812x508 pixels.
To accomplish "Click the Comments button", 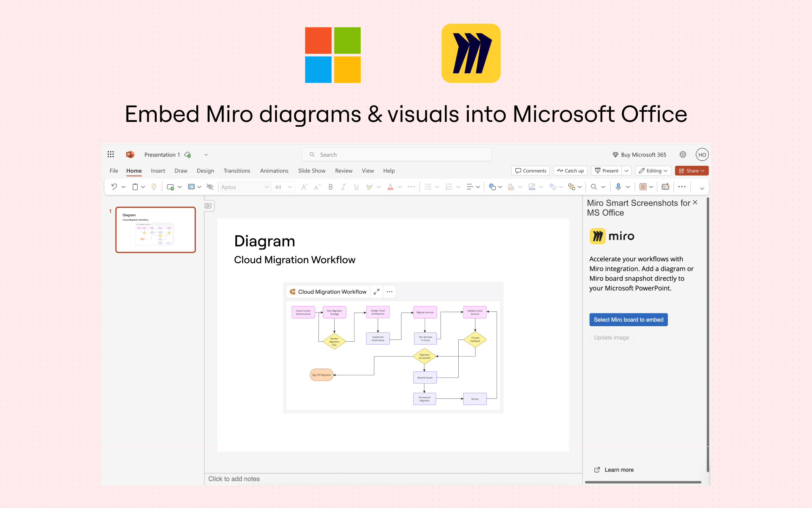I will 530,171.
